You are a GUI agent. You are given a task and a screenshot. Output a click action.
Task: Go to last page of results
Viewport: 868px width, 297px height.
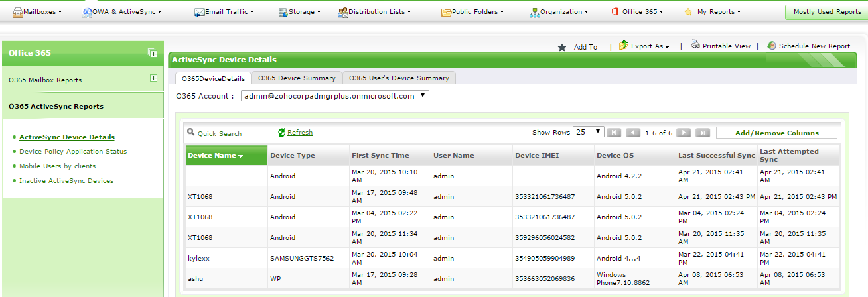point(703,133)
